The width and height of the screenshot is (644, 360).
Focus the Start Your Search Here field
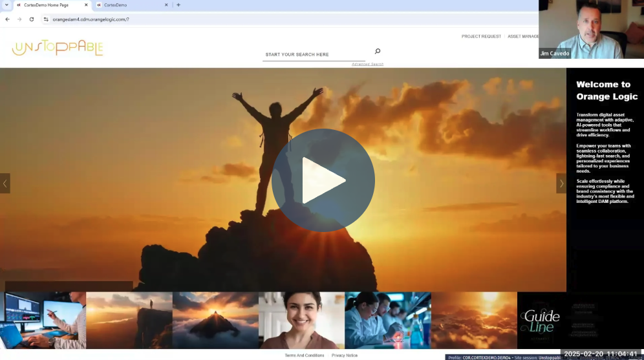(x=314, y=55)
